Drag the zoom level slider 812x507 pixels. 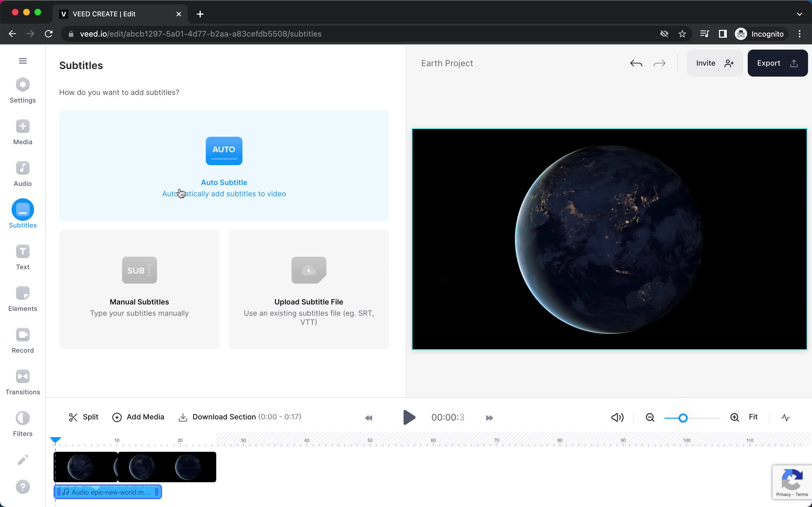click(x=683, y=417)
